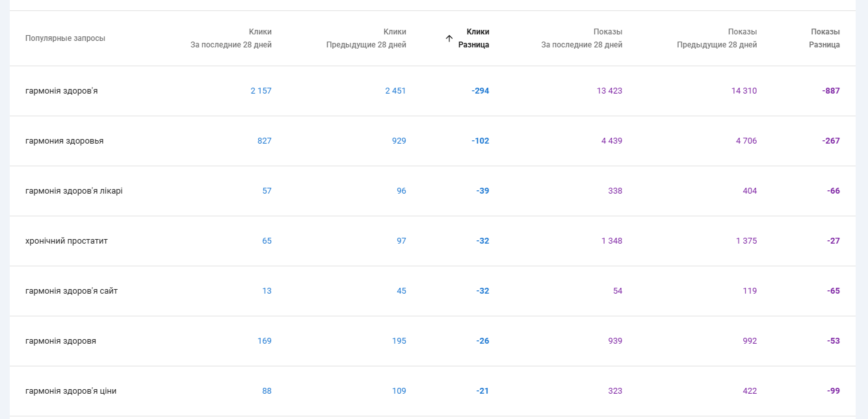Click the -294 clicks difference value
The image size is (868, 419).
pos(480,91)
